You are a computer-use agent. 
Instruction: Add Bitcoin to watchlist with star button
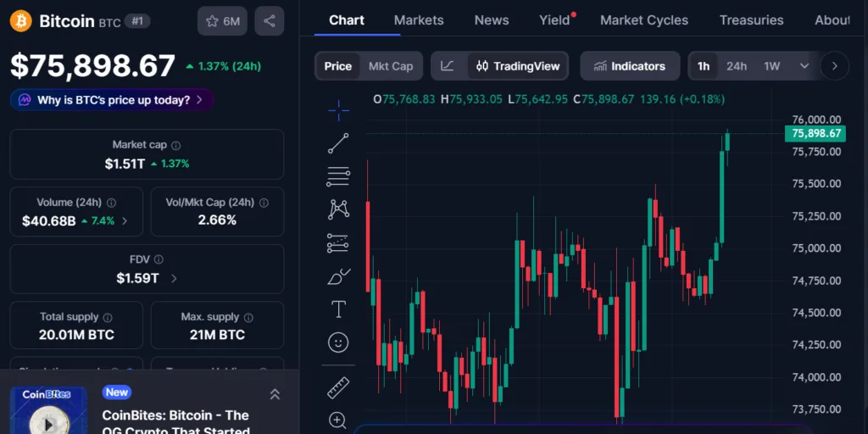(223, 21)
